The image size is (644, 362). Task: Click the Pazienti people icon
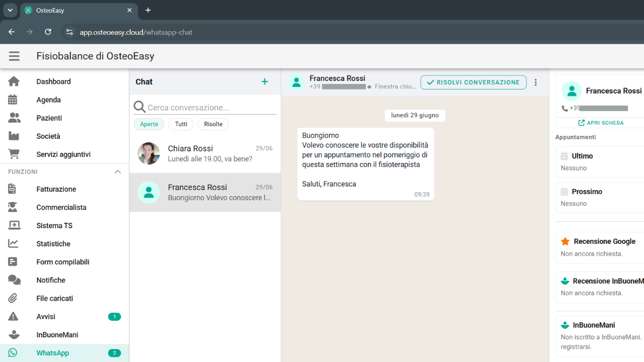pos(14,118)
